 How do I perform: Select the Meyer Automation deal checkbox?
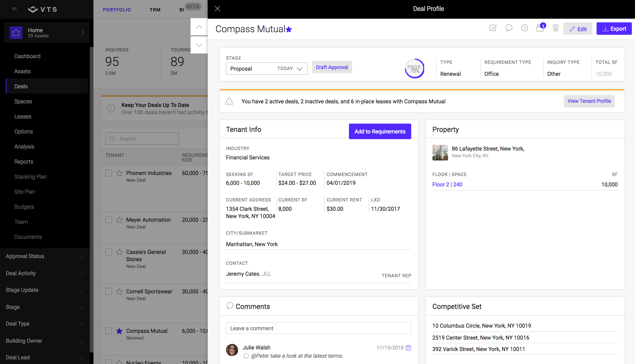(x=109, y=220)
